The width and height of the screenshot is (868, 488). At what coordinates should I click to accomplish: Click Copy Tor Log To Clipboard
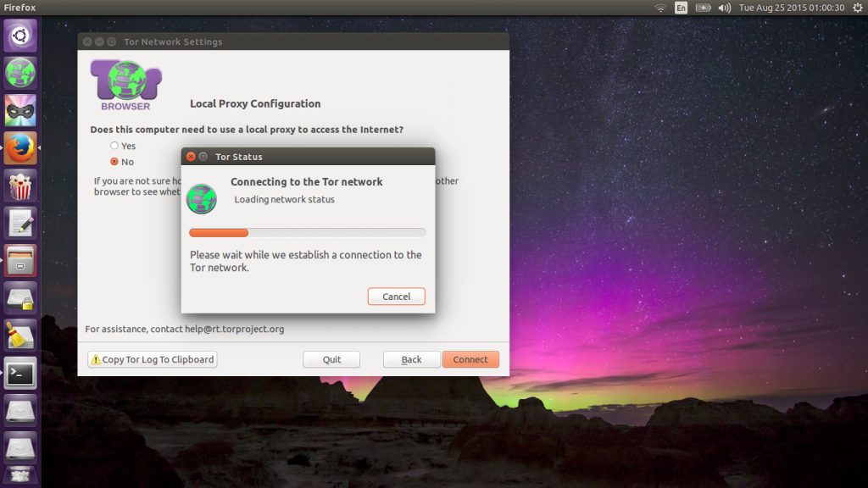pos(153,359)
